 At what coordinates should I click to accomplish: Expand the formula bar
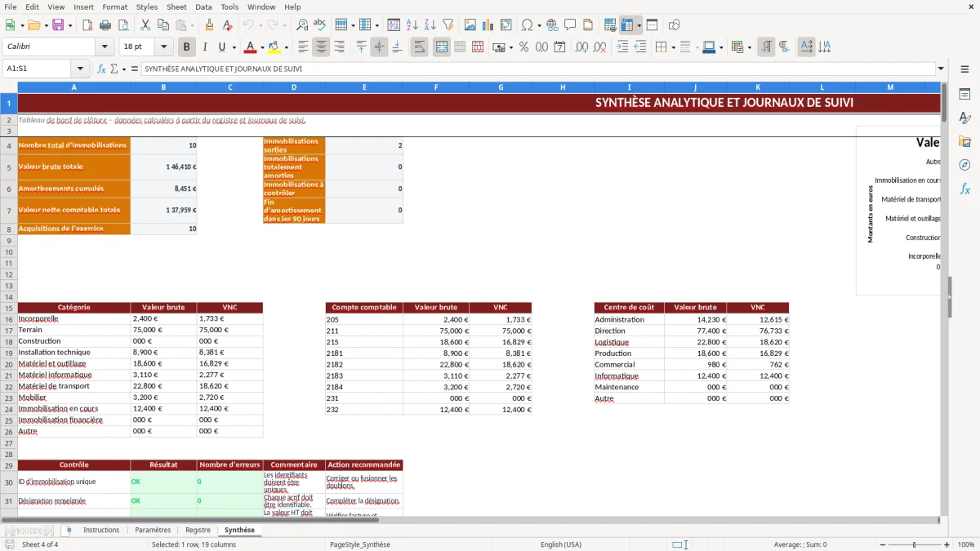point(941,69)
